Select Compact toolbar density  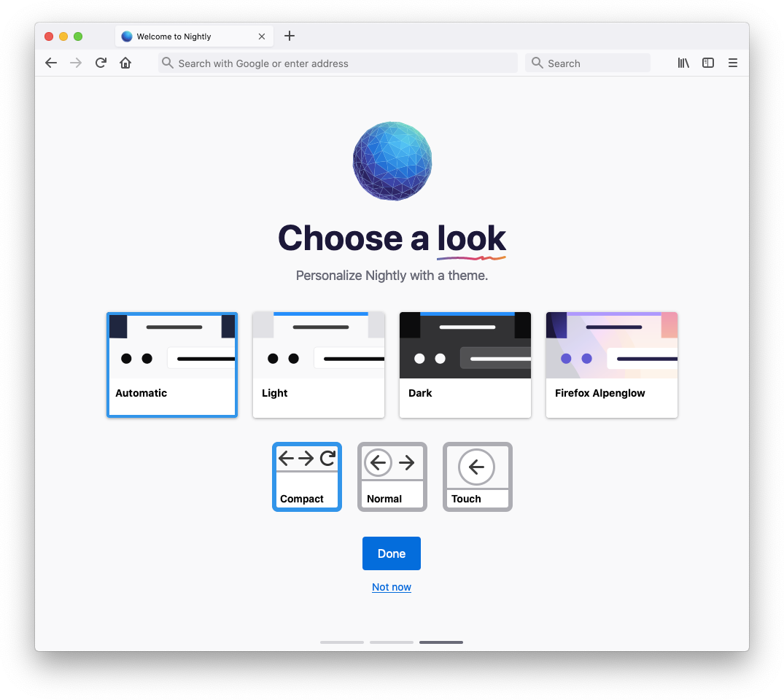pyautogui.click(x=307, y=477)
